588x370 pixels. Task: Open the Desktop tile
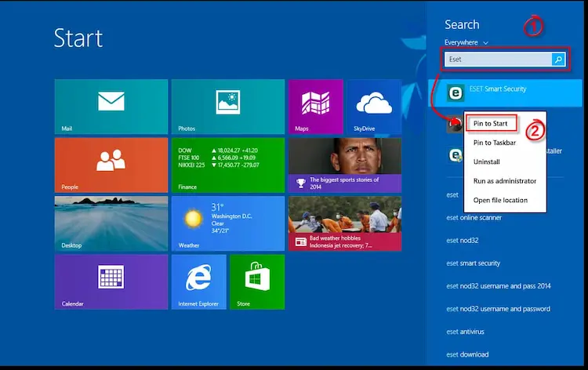(111, 223)
